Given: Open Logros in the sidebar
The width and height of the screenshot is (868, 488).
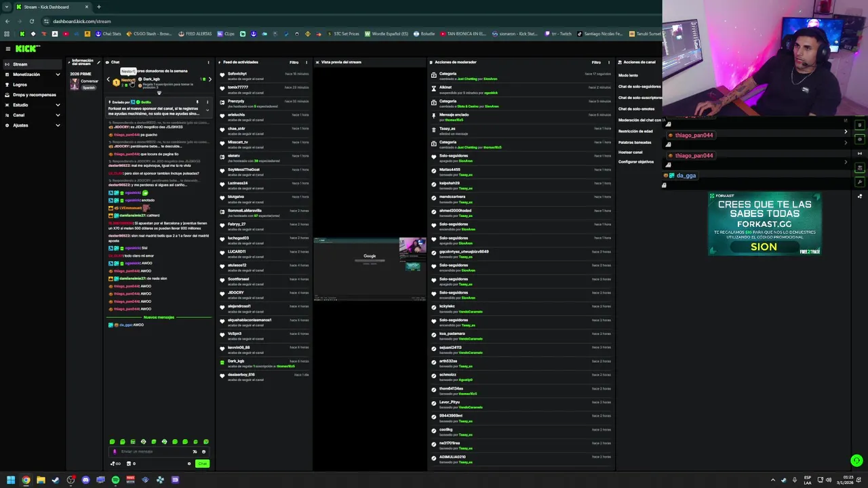Looking at the screenshot, I should [x=33, y=85].
